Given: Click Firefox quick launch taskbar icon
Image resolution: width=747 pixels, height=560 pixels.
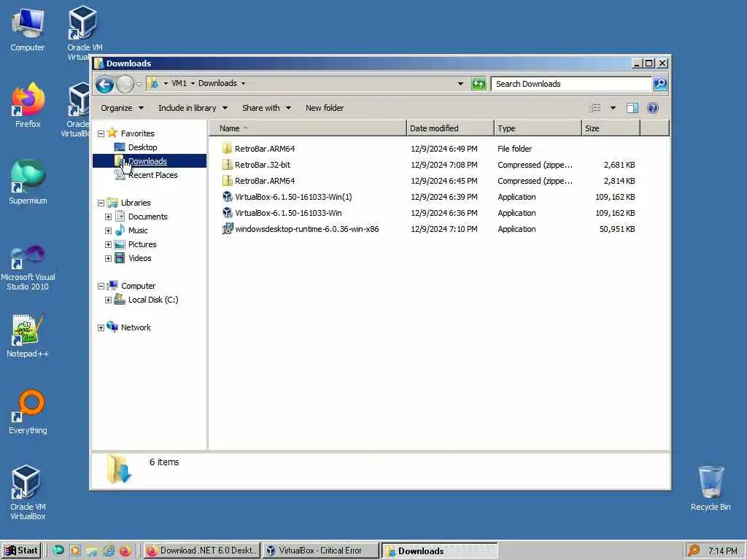Looking at the screenshot, I should pyautogui.click(x=125, y=551).
